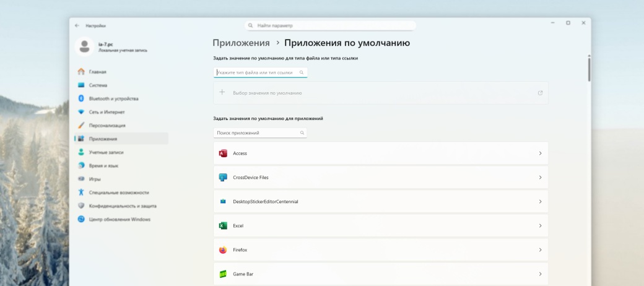Image resolution: width=644 pixels, height=286 pixels.
Task: Click the Game Bar app name text
Action: point(243,274)
